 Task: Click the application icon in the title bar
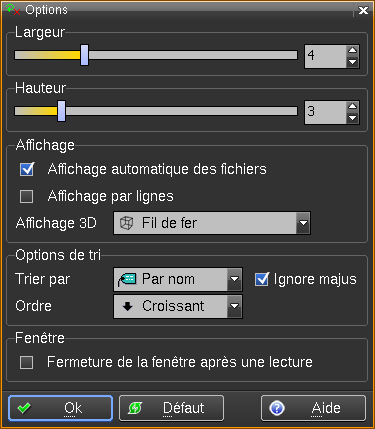click(13, 9)
